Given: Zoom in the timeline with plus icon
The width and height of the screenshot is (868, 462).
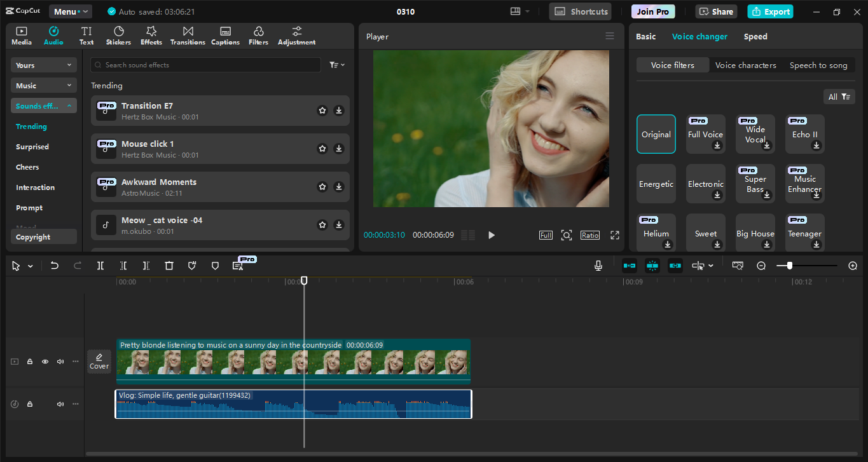Looking at the screenshot, I should click(x=853, y=266).
